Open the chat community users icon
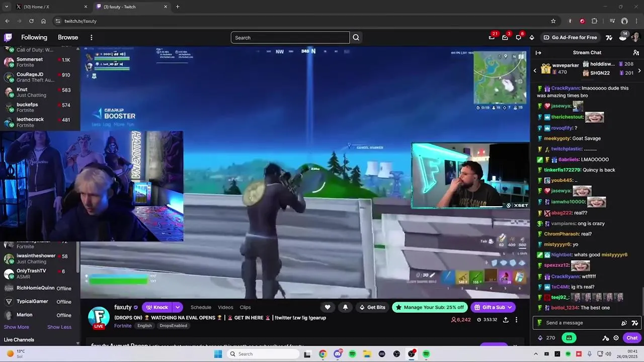This screenshot has width=644, height=362. coord(636,53)
